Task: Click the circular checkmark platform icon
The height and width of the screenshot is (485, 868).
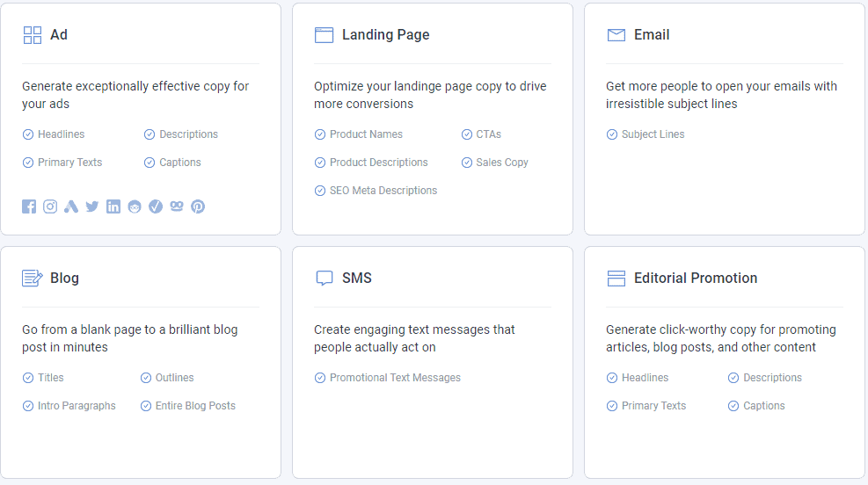Action: point(156,206)
